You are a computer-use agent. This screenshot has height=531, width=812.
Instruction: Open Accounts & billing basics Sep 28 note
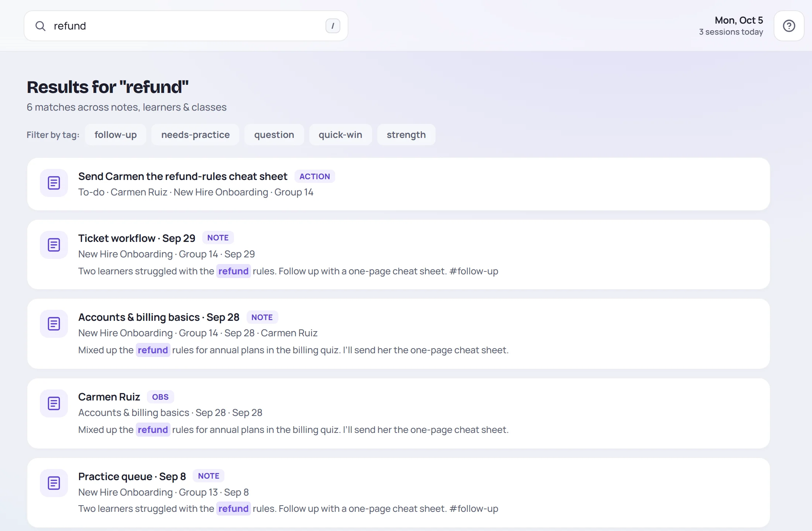click(x=399, y=334)
